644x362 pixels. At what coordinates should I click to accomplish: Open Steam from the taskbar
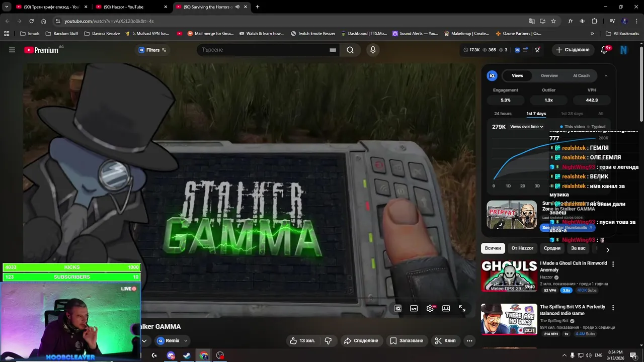pyautogui.click(x=187, y=355)
